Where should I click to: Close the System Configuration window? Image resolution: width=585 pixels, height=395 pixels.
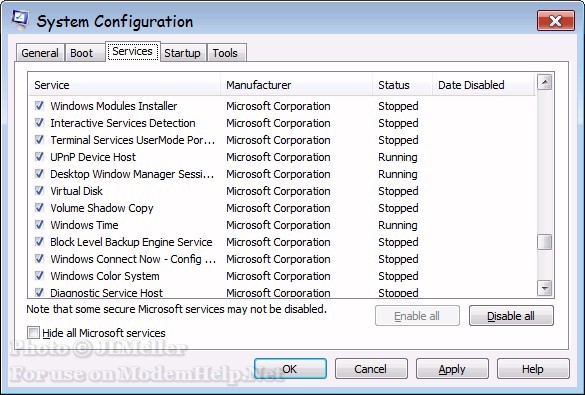pos(556,21)
